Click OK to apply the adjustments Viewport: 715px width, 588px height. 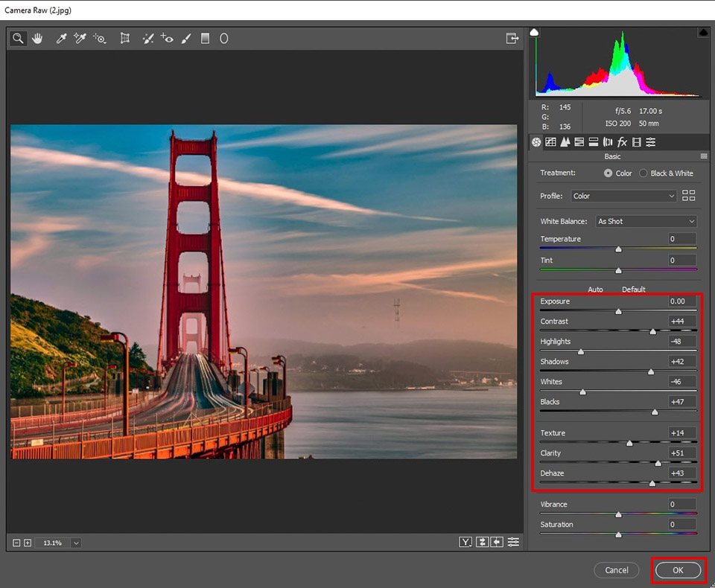pyautogui.click(x=678, y=570)
